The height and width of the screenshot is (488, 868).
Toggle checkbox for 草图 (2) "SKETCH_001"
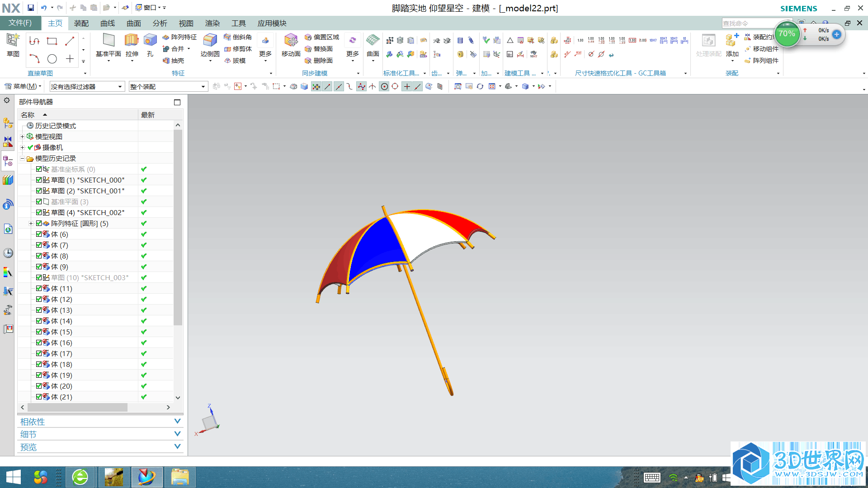pyautogui.click(x=39, y=191)
